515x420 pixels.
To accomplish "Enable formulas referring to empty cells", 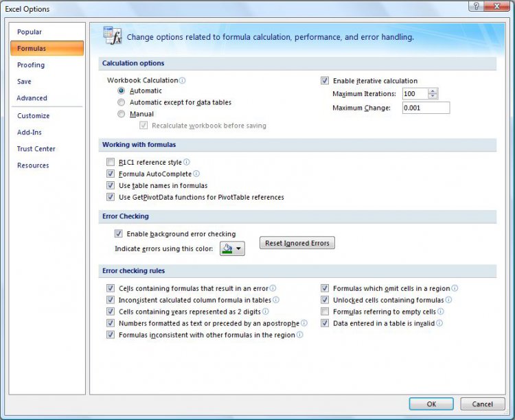I will pyautogui.click(x=325, y=312).
